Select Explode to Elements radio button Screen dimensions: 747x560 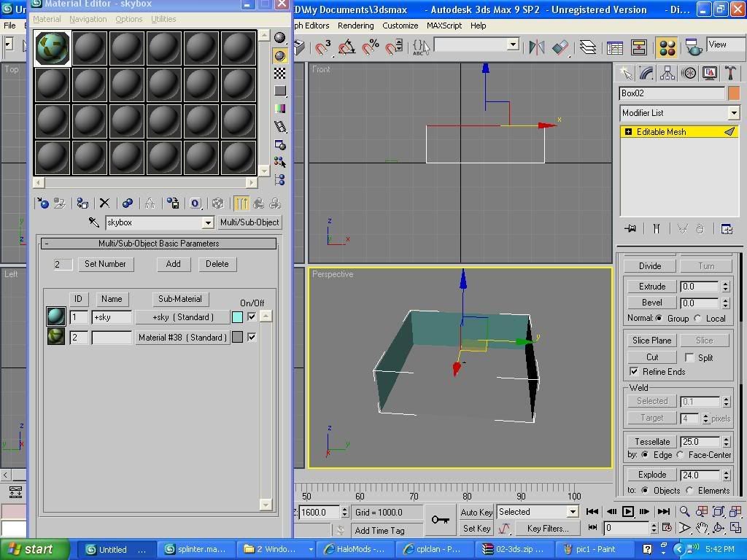[x=690, y=490]
